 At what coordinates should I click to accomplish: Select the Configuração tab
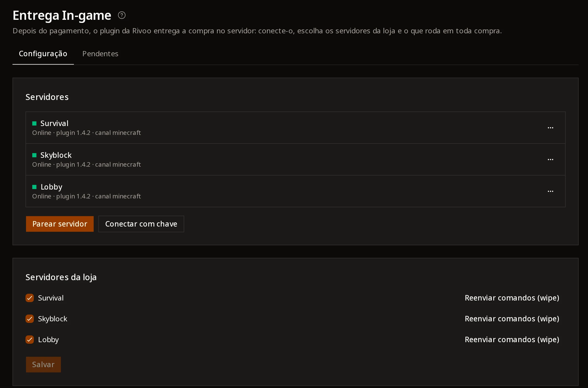click(43, 54)
